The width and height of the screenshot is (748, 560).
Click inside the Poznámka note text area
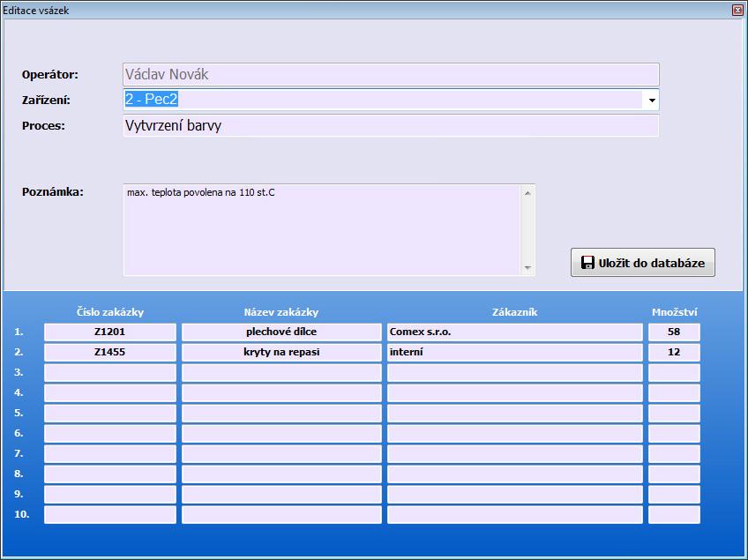[x=323, y=230]
